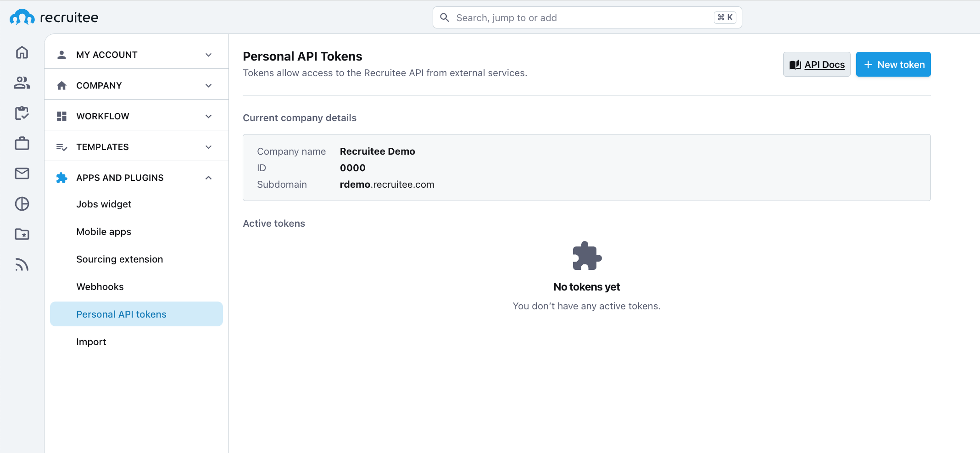Open the MY ACCOUNT menu label
This screenshot has width=980, height=453.
[107, 55]
